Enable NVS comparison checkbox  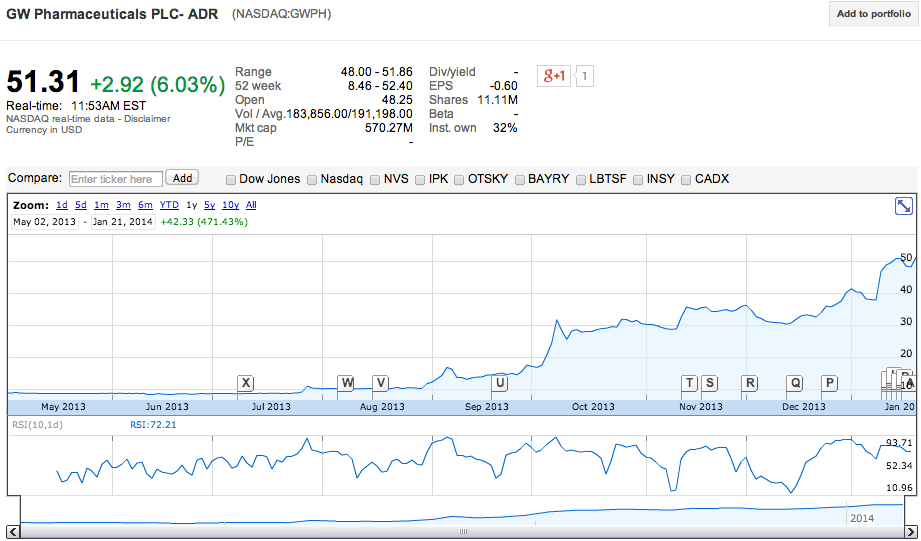pyautogui.click(x=375, y=180)
